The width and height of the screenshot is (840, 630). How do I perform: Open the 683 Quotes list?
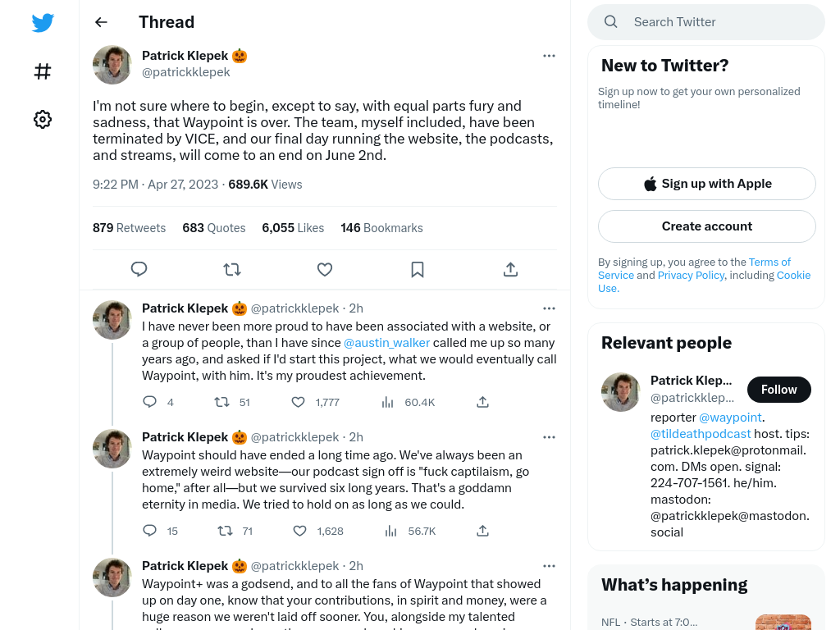click(214, 228)
